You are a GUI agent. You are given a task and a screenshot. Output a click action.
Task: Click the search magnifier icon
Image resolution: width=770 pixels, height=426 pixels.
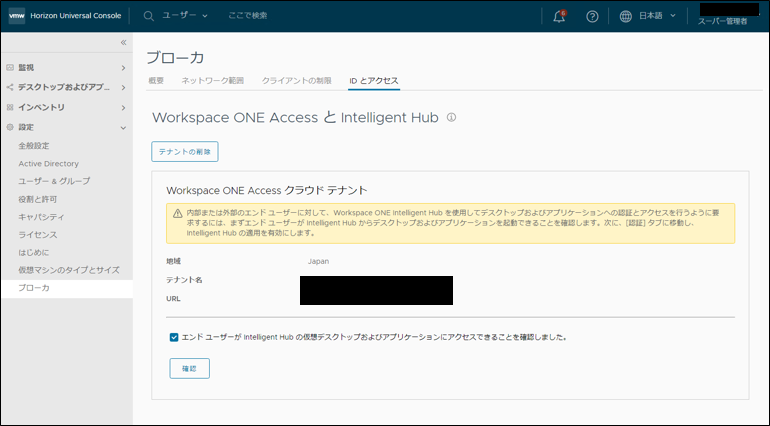pyautogui.click(x=148, y=16)
